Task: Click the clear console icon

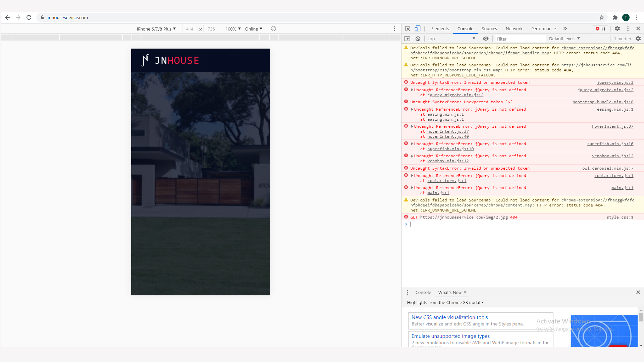Action: [418, 39]
